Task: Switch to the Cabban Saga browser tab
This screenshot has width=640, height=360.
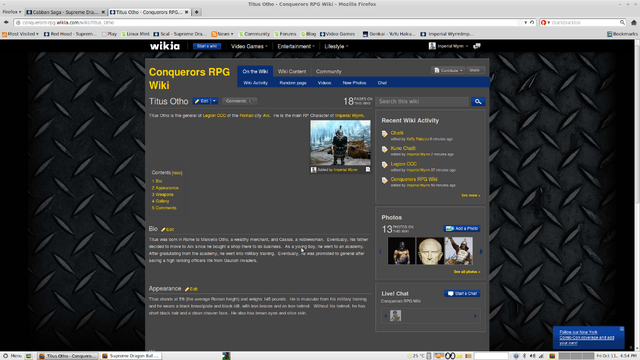Action: coord(65,12)
